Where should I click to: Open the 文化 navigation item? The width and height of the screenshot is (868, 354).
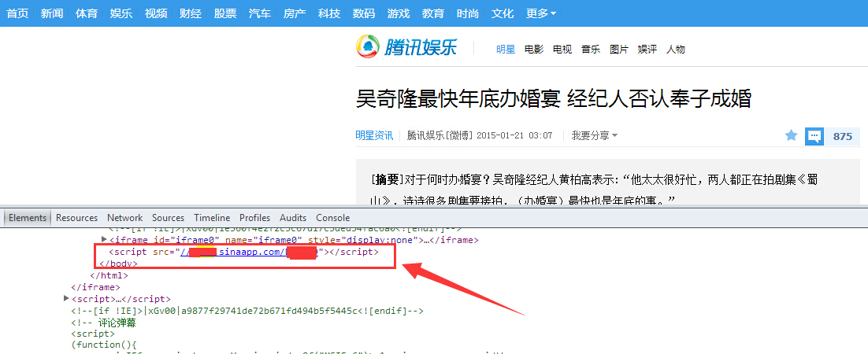502,13
